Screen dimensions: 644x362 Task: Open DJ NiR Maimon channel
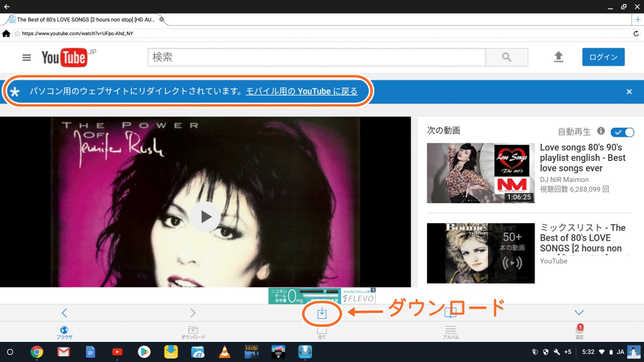564,179
